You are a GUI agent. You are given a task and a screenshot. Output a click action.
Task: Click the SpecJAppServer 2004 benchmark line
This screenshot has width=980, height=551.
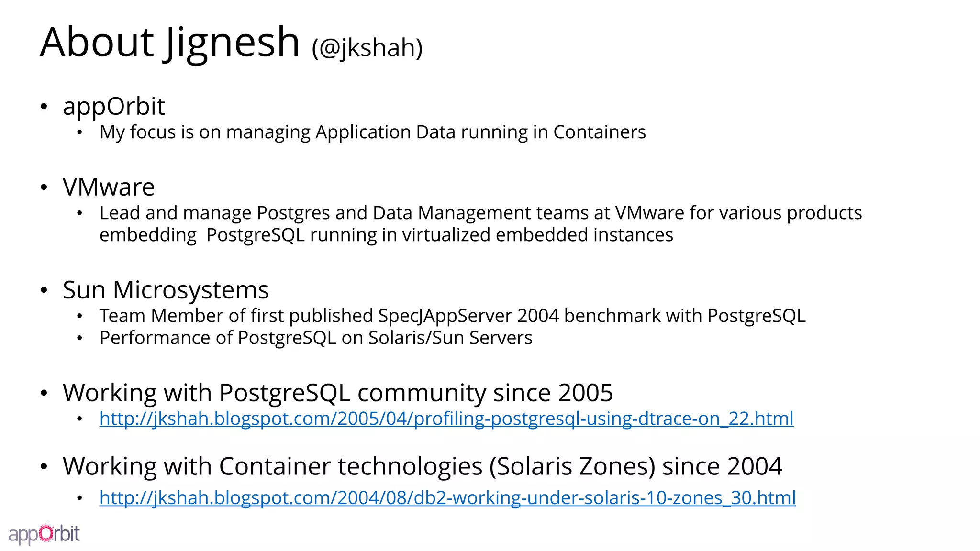(x=452, y=316)
